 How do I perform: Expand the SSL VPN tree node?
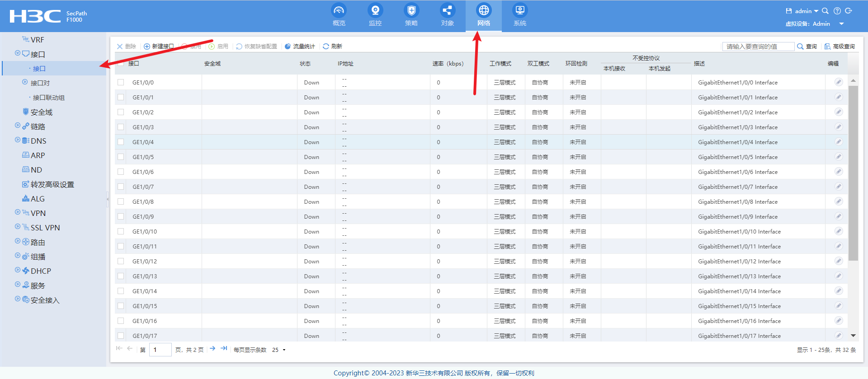(18, 227)
